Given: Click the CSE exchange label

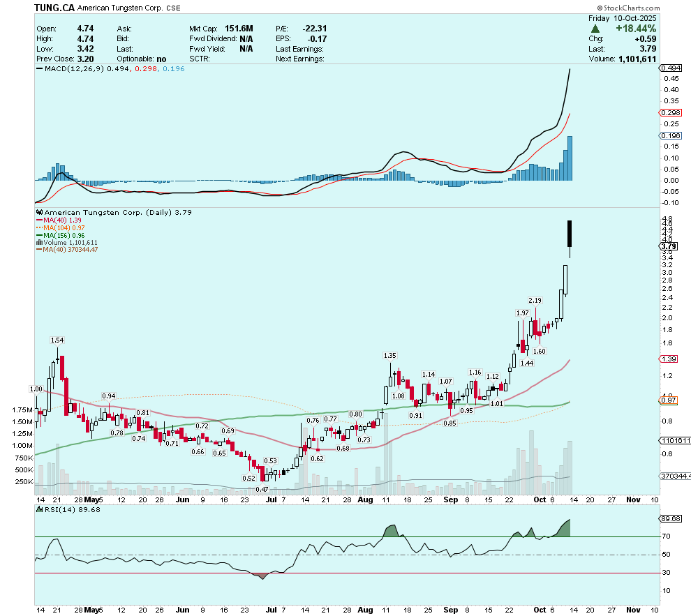Looking at the screenshot, I should pos(173,8).
